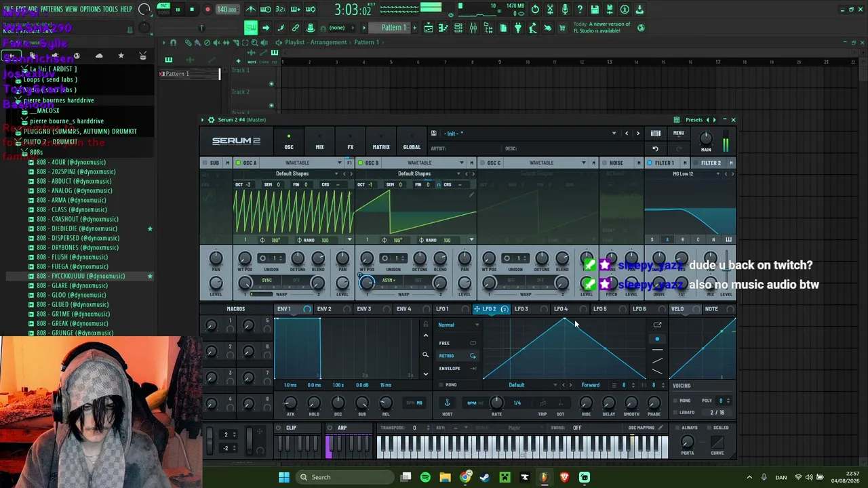
Task: Enable FILTER 2
Action: click(696, 163)
